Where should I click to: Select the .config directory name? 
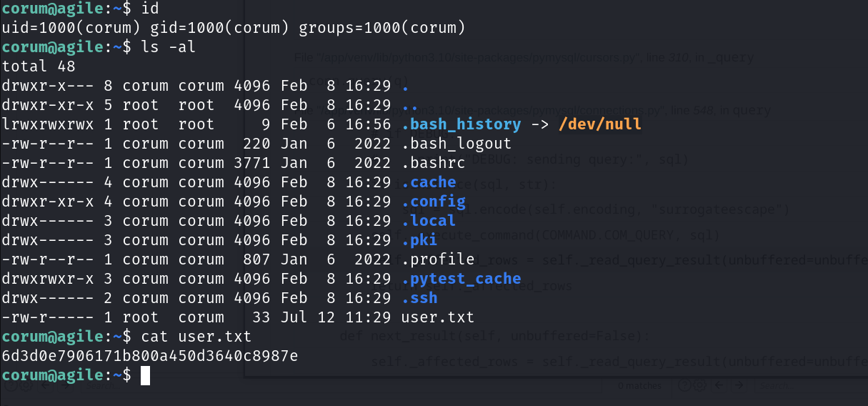[434, 202]
